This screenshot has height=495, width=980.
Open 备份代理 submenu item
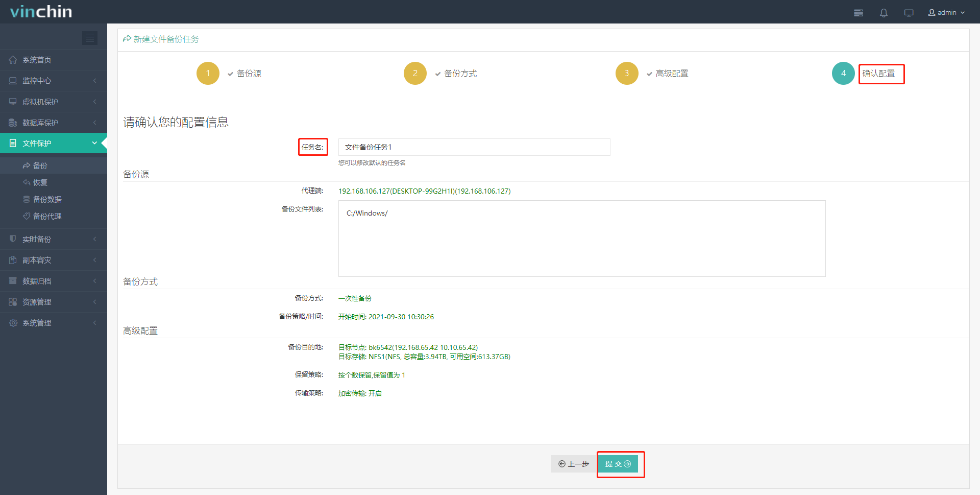[54, 216]
